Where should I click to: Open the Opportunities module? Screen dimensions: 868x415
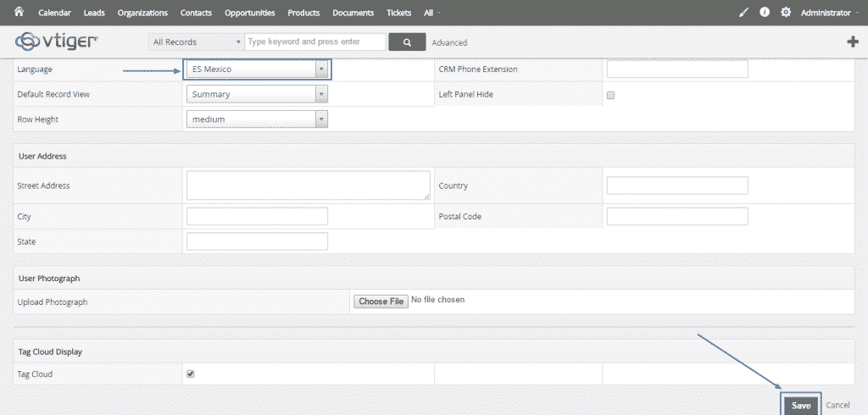click(x=250, y=13)
